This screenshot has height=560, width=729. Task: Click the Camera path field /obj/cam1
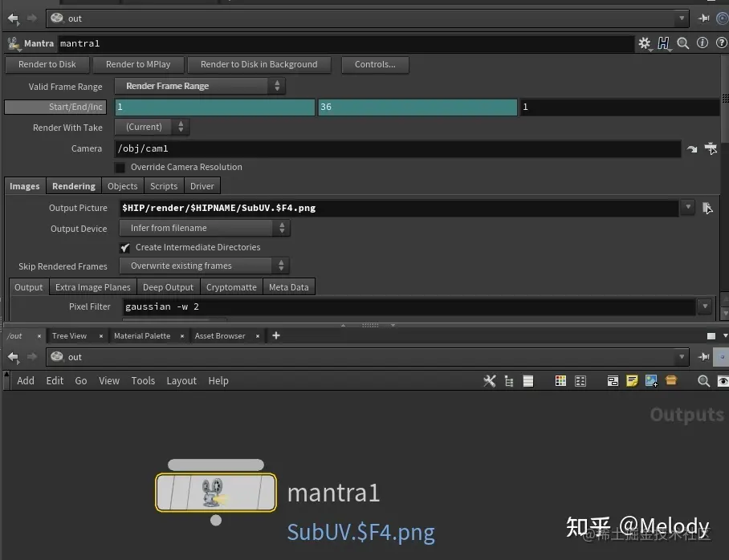pyautogui.click(x=398, y=148)
